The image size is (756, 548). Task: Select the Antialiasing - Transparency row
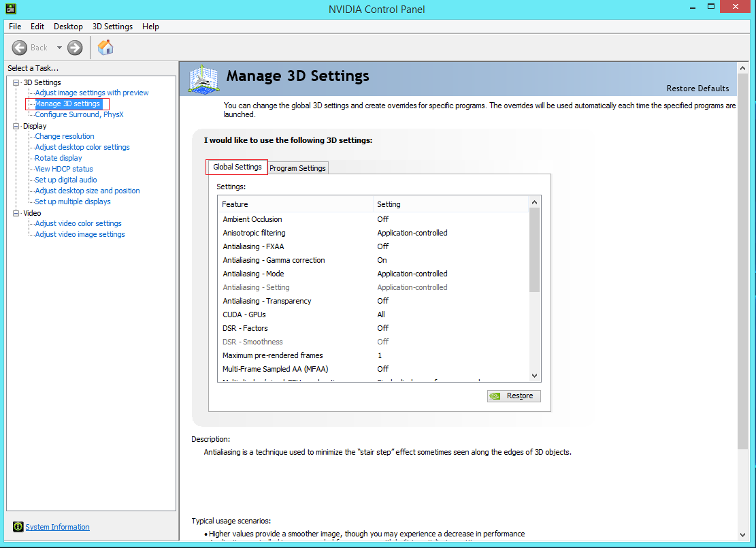374,301
